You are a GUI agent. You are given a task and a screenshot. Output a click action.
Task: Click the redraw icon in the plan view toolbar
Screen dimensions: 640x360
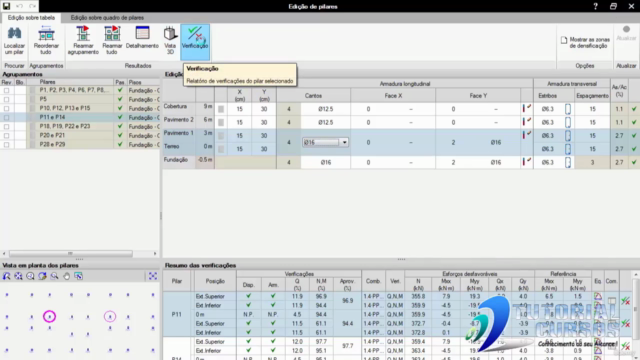[42, 276]
